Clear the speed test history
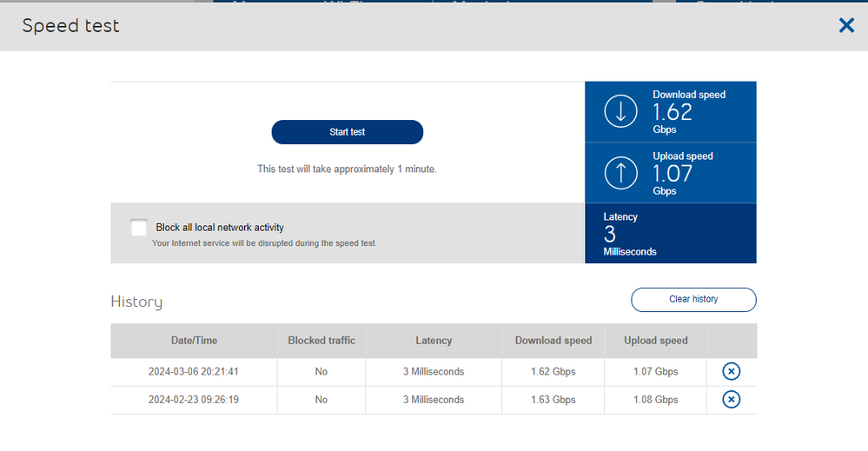Image resolution: width=868 pixels, height=451 pixels. point(693,300)
